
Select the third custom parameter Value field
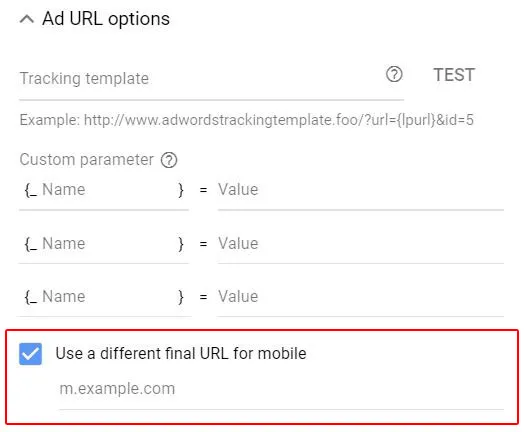click(361, 297)
